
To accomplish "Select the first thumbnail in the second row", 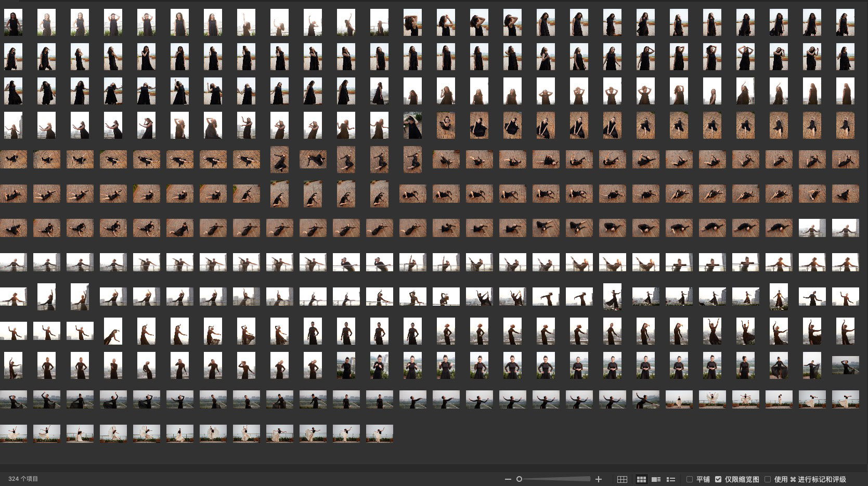I will click(x=13, y=57).
